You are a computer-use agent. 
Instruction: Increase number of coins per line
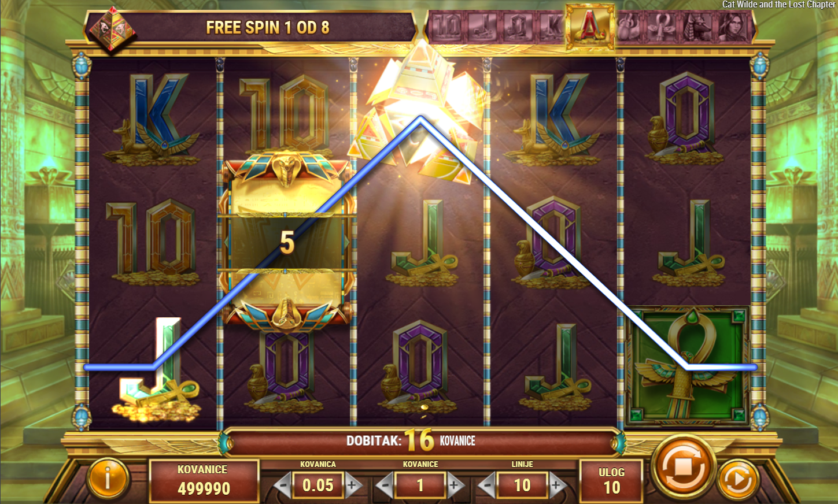455,486
